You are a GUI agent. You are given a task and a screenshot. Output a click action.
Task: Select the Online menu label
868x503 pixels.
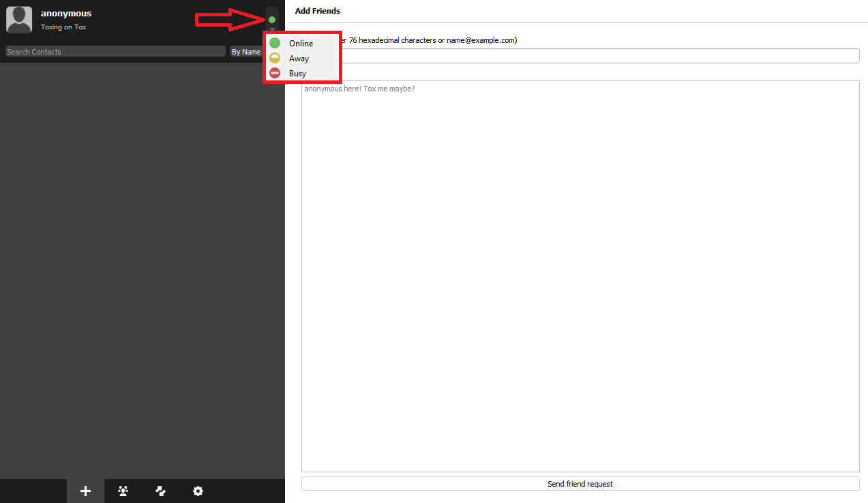tap(301, 43)
